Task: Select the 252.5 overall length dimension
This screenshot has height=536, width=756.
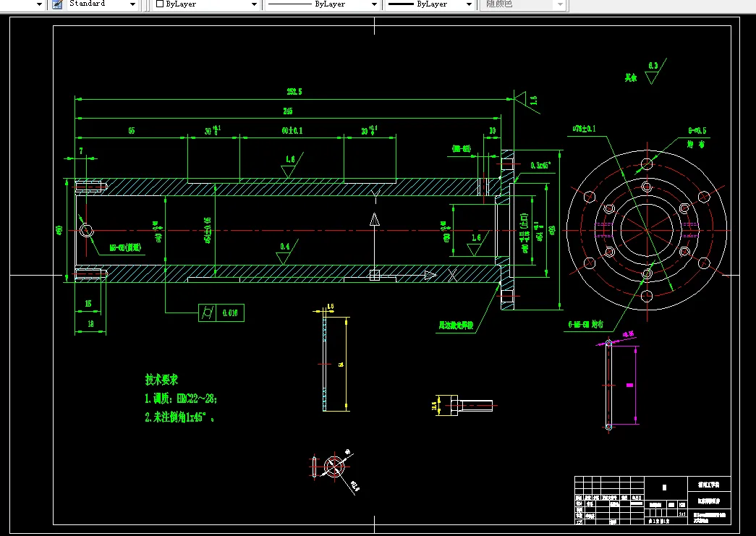Action: 294,92
